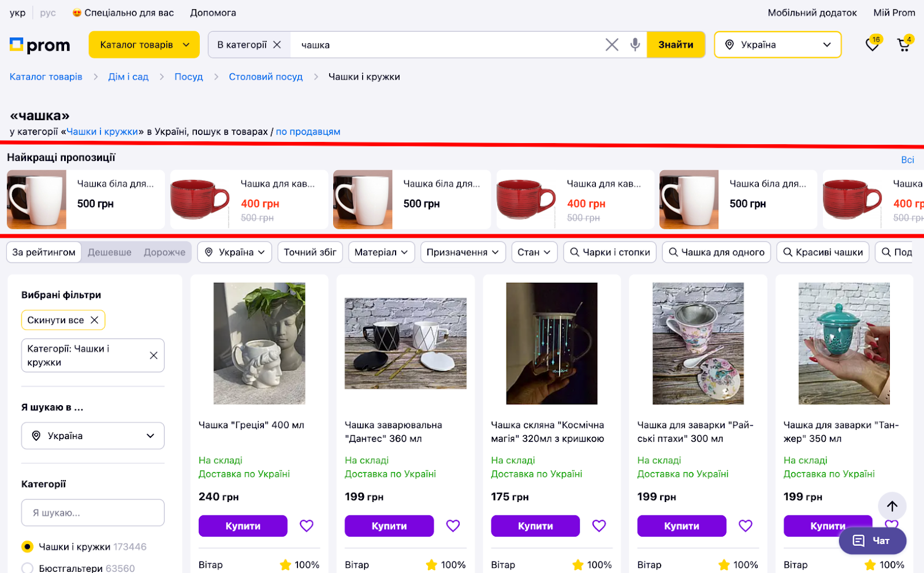This screenshot has width=924, height=573.
Task: Open the Prom logo homepage
Action: (40, 45)
